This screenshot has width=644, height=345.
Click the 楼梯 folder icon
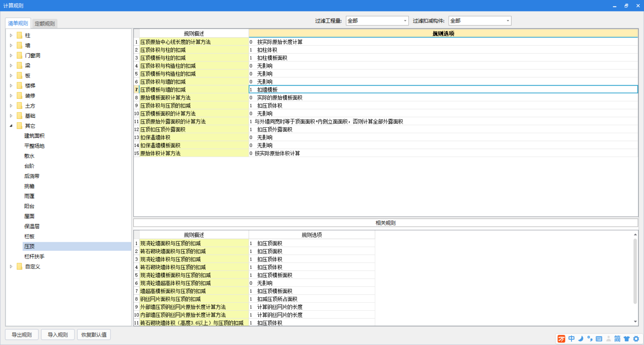point(19,86)
